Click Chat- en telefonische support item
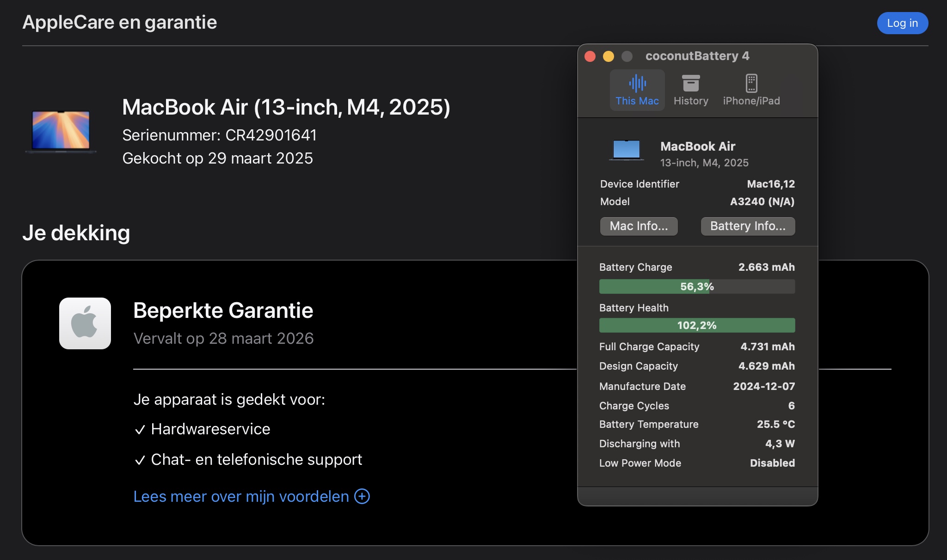Viewport: 947px width, 560px height. point(248,460)
